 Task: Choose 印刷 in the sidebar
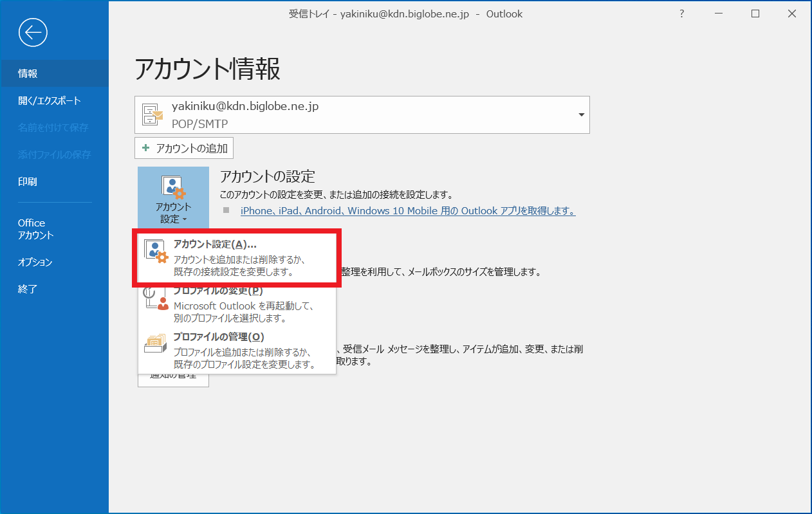pos(54,181)
